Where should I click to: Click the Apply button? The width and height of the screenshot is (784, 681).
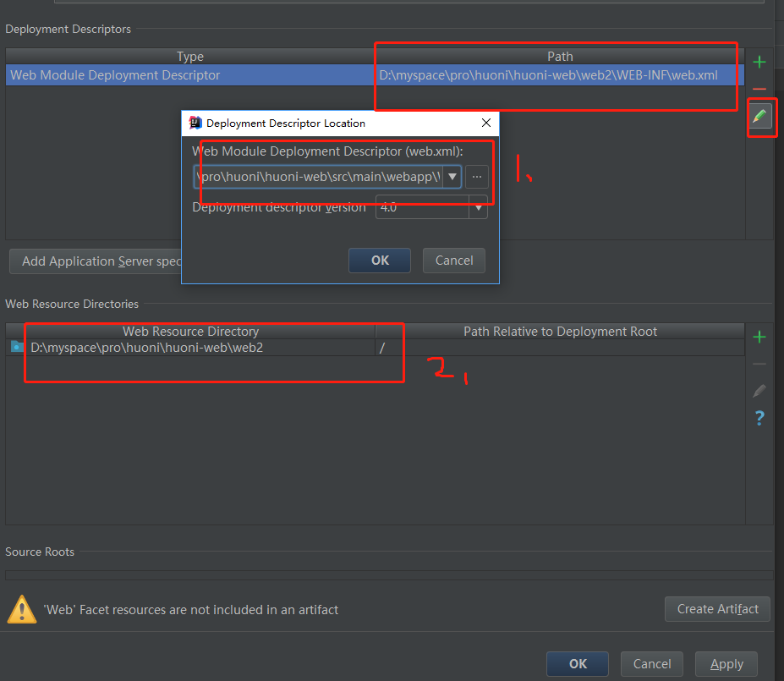(726, 664)
